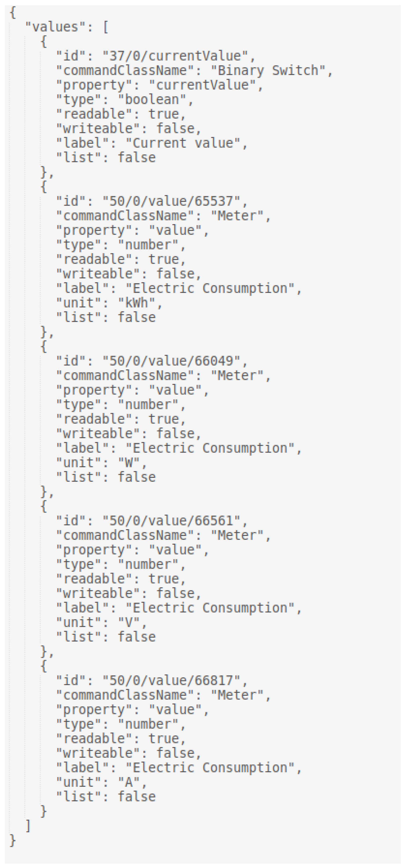This screenshot has height=868, width=405.
Task: Click the "A" unit value
Action: point(129,782)
